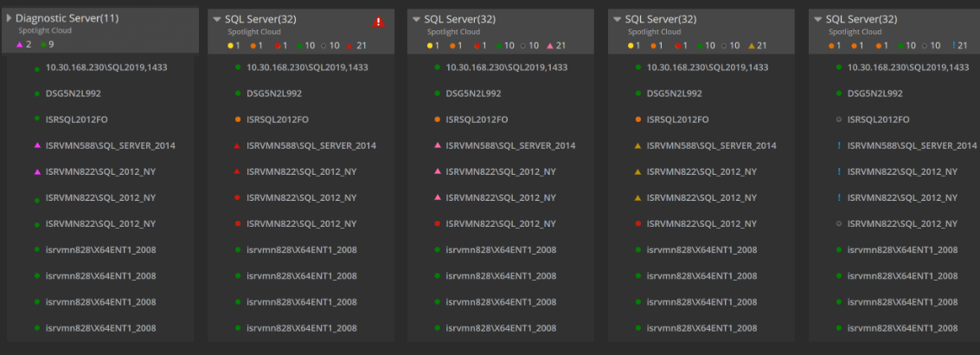Viewport: 980px width, 355px height.
Task: Select 10.30.168.230\SQL2019,1433 in red-alert SQL Server panel
Action: tap(308, 67)
